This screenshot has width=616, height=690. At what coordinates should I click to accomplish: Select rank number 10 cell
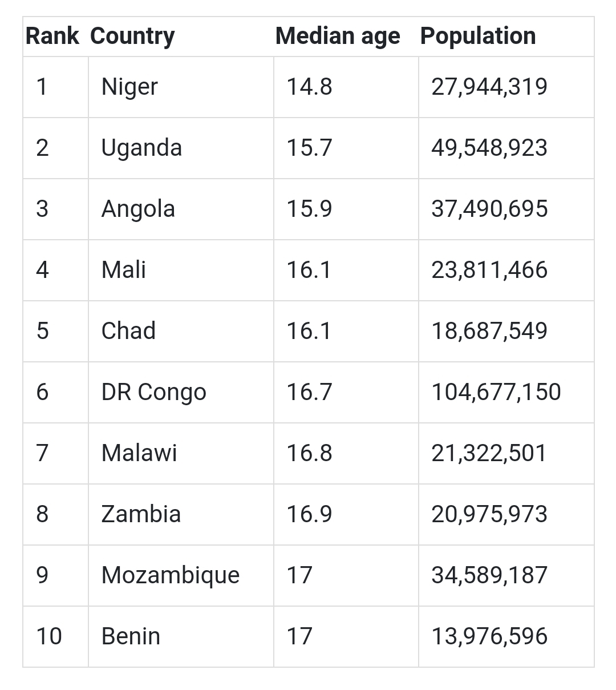click(x=49, y=636)
